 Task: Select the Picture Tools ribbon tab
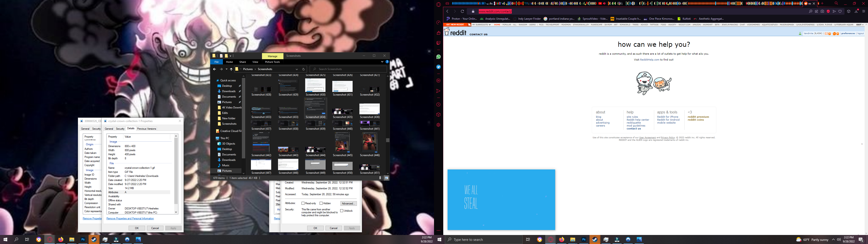(x=272, y=62)
